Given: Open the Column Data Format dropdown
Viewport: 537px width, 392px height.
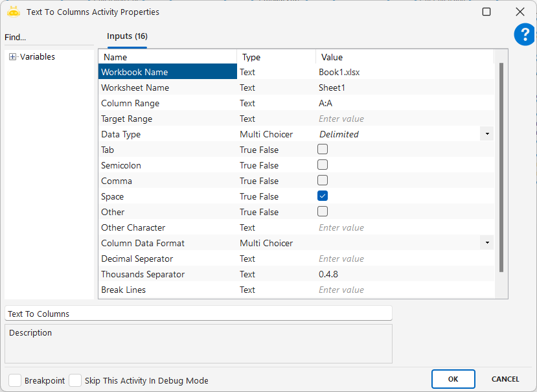Looking at the screenshot, I should point(486,243).
